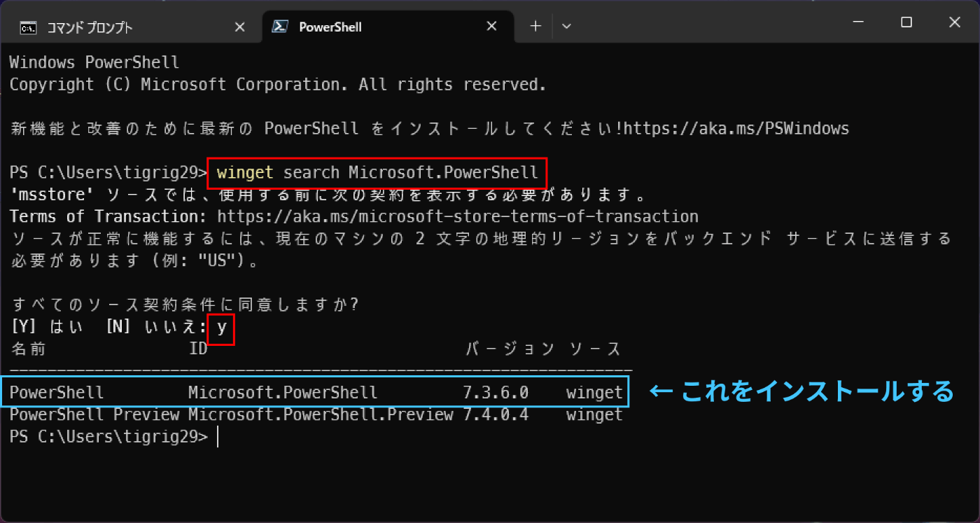Click the Microsoft.PowerShell ID cell
The height and width of the screenshot is (523, 980).
[x=283, y=393]
